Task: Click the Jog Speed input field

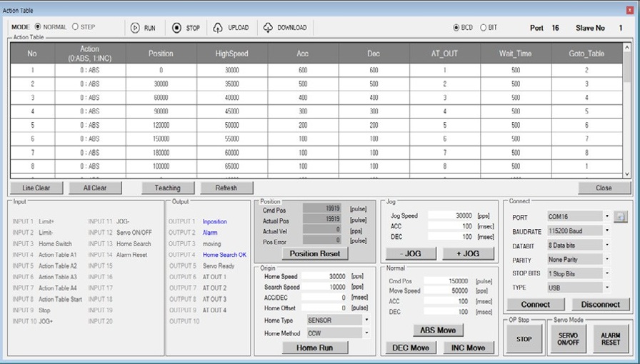Action: click(x=451, y=216)
